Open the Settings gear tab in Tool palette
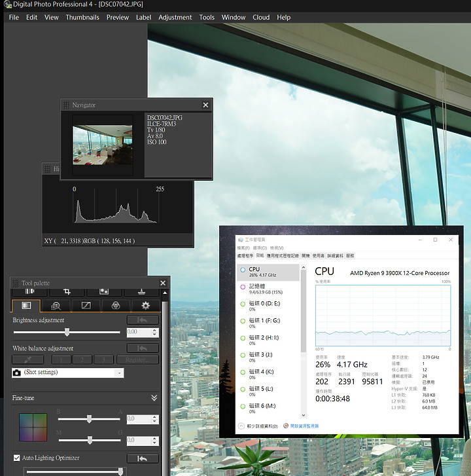 pyautogui.click(x=146, y=306)
